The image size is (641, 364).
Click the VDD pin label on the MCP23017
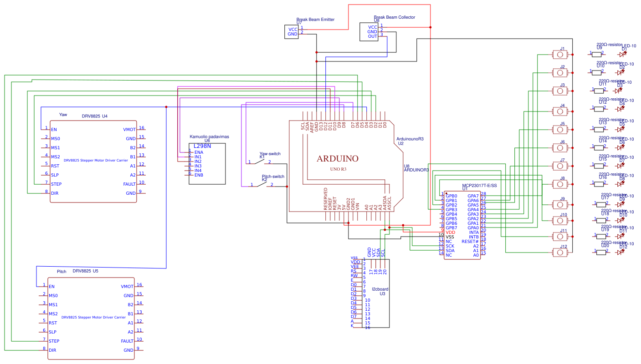(x=450, y=232)
